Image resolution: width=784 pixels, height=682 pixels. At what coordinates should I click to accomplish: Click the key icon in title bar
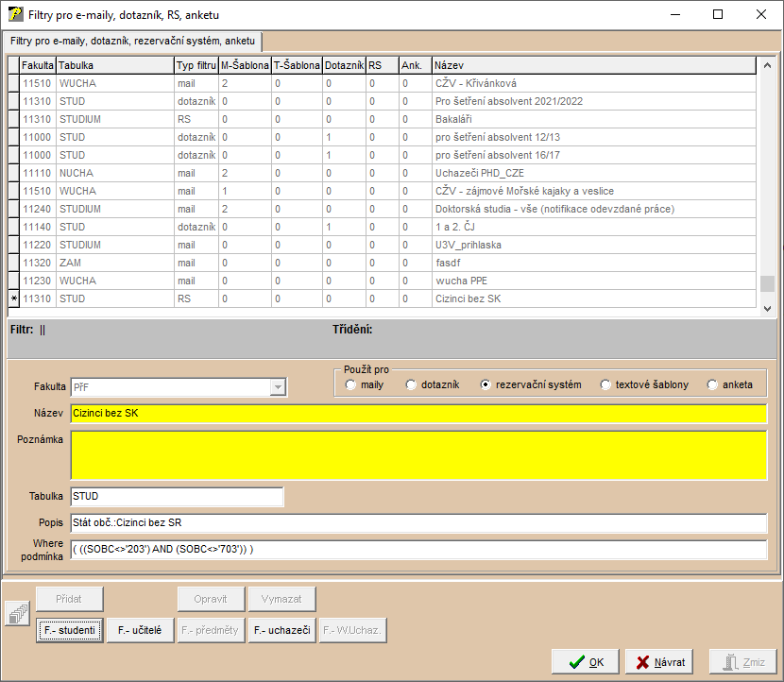click(15, 14)
